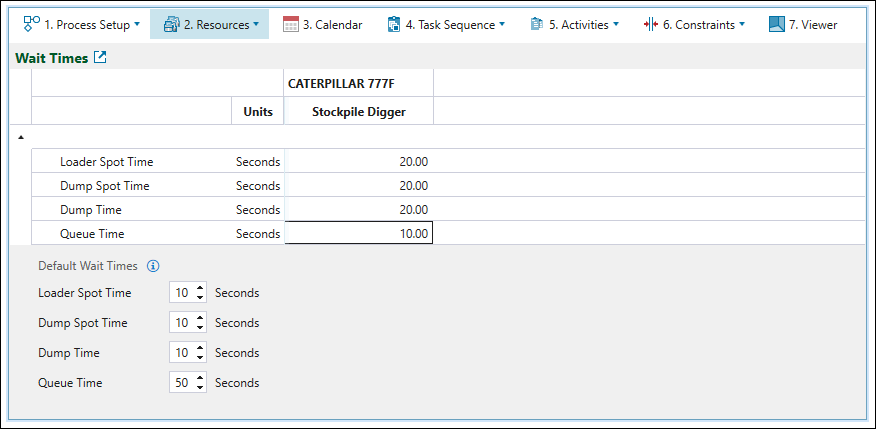
Task: Open the Task Sequence dropdown arrow
Action: [x=502, y=24]
